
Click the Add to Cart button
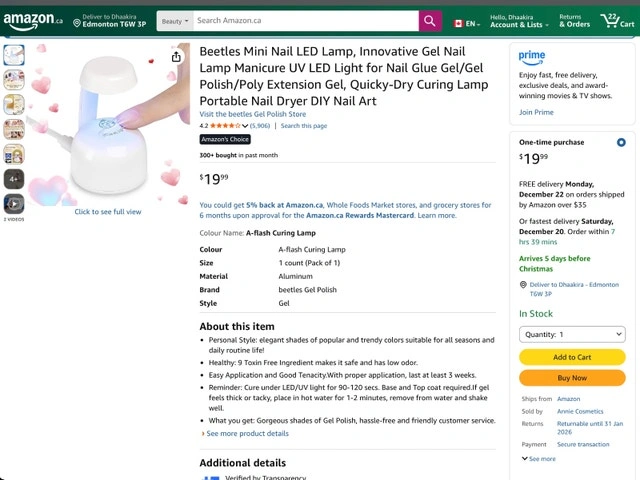(x=572, y=357)
